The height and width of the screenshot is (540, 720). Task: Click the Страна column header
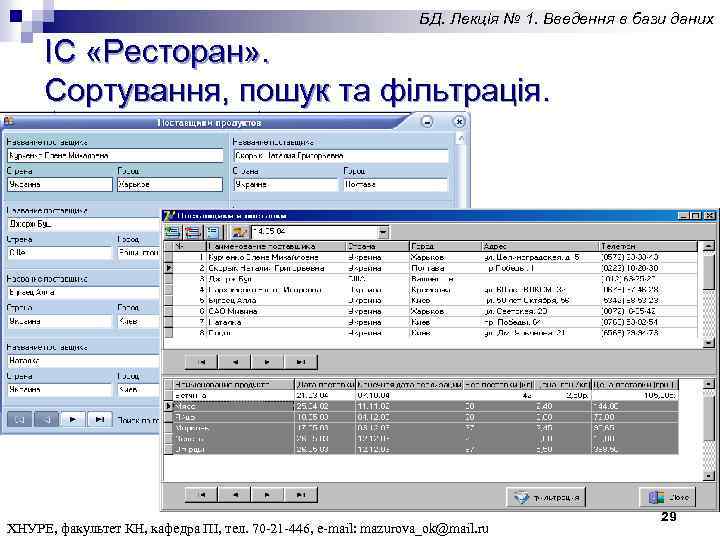point(377,246)
